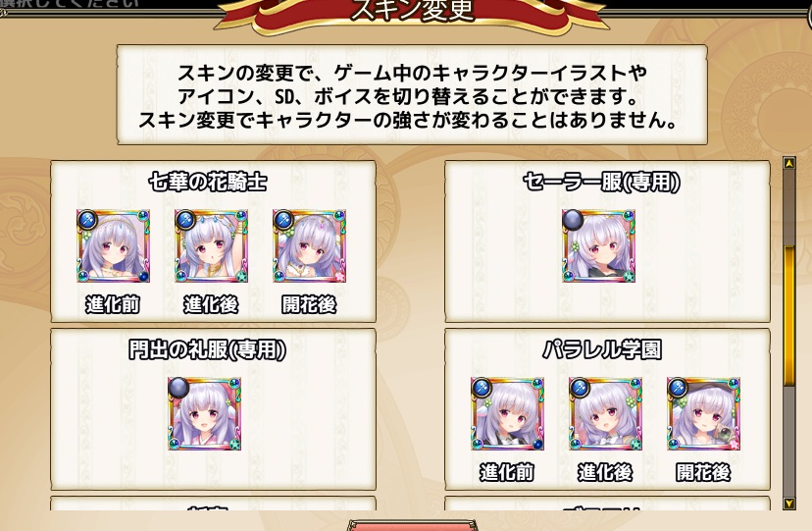Select 七華の花騎士 開花後 skin icon
812x531 pixels.
click(x=310, y=245)
